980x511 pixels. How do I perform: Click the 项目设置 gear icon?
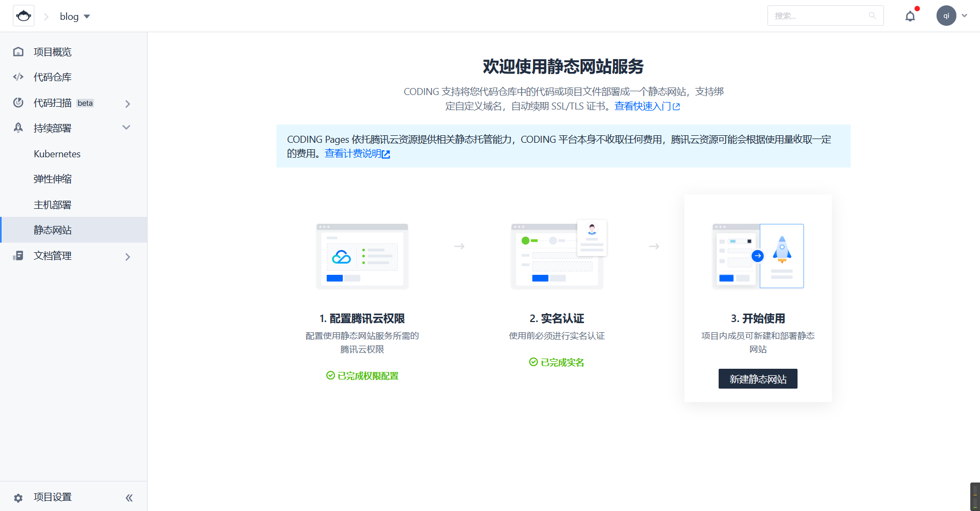tap(18, 498)
